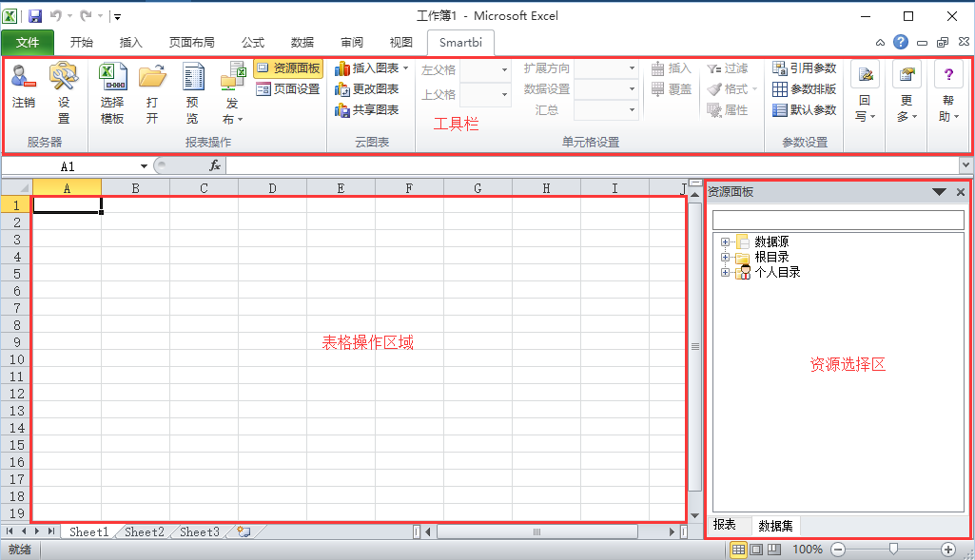Open the 更多 more menu

coord(907,91)
